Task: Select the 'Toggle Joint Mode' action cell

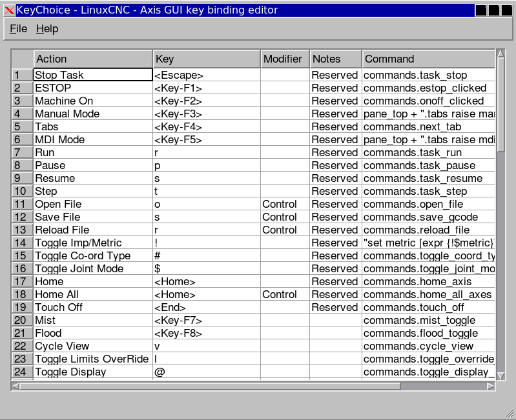Action: (x=93, y=268)
